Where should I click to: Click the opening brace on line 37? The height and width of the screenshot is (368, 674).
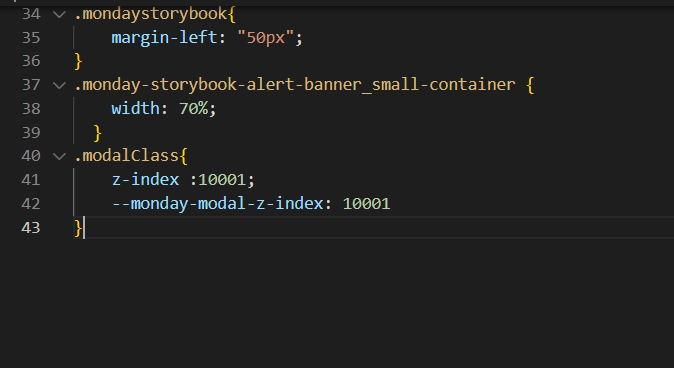[x=530, y=85]
